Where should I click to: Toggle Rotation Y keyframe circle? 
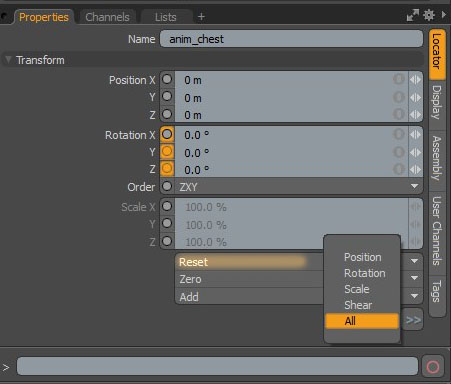[x=167, y=152]
